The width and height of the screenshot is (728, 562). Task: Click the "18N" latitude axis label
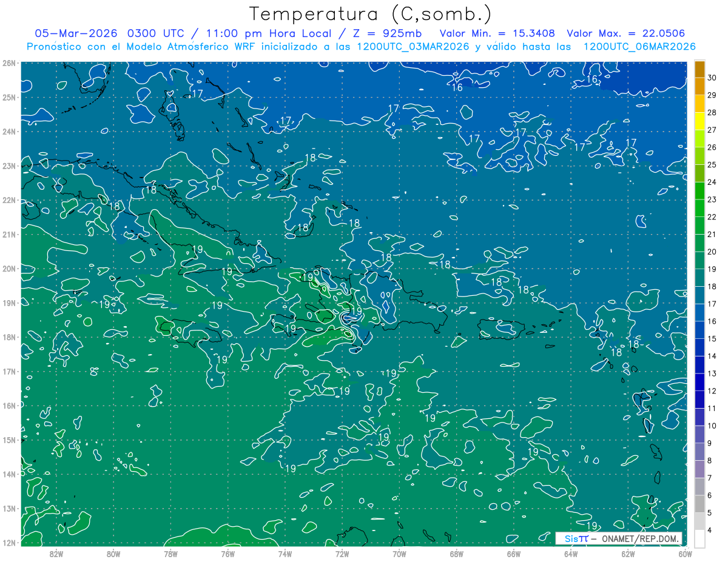pyautogui.click(x=9, y=337)
